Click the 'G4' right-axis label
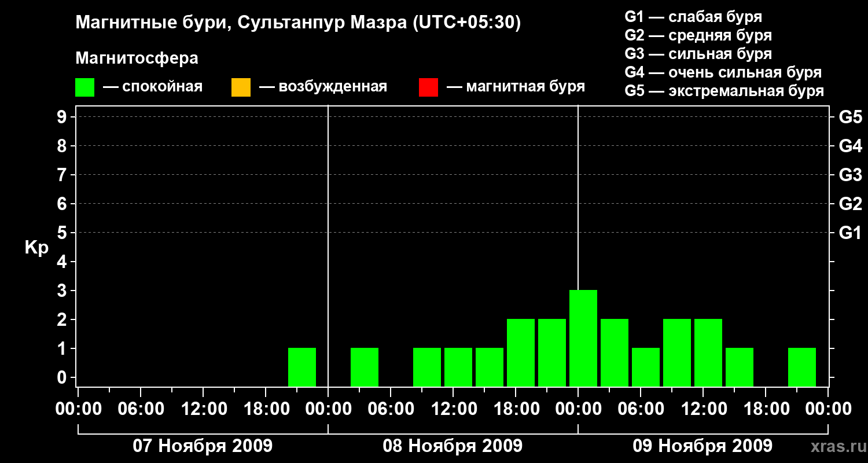The image size is (868, 463). point(851,146)
